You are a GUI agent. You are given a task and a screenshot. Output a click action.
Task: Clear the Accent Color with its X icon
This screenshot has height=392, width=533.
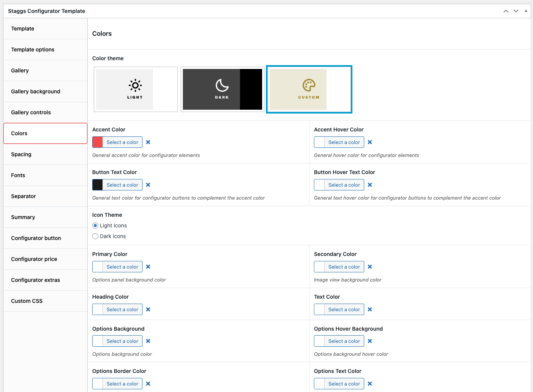148,142
